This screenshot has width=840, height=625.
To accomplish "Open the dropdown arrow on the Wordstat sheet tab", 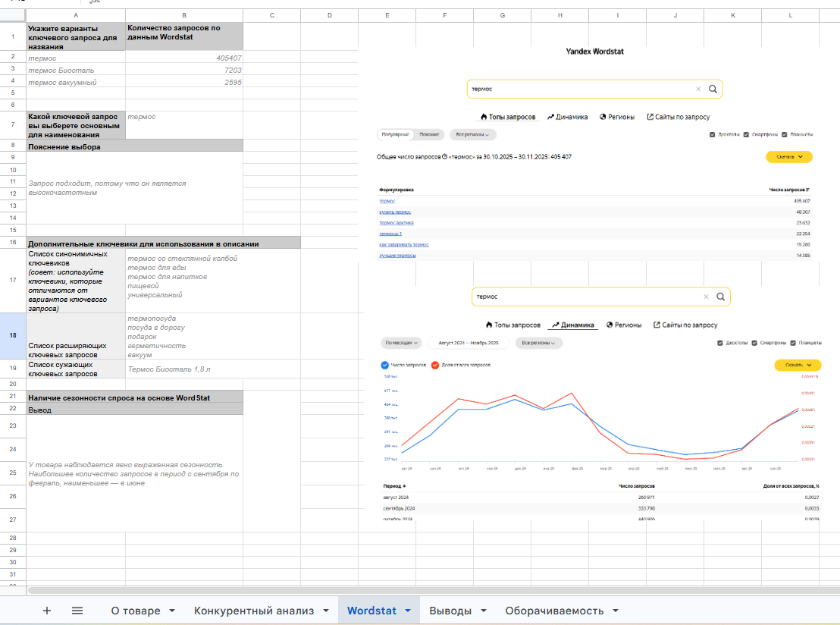I will point(408,611).
